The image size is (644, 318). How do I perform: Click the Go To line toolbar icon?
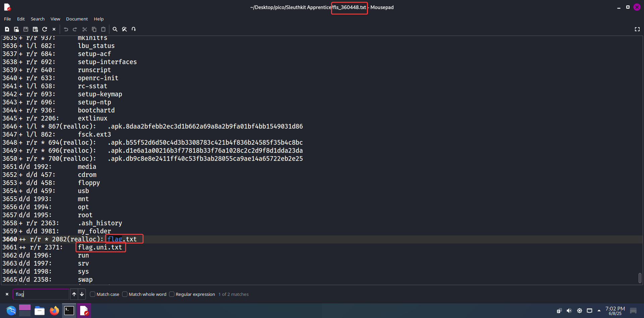click(134, 29)
